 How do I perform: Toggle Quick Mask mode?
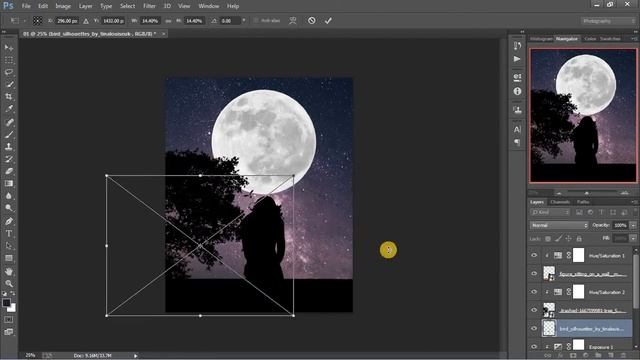coord(9,320)
